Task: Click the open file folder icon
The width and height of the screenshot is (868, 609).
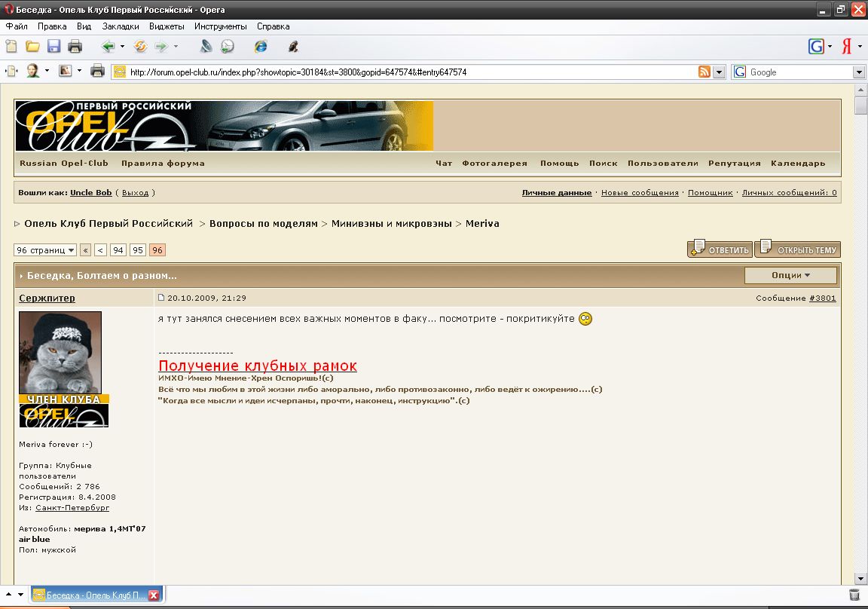Action: pos(32,47)
